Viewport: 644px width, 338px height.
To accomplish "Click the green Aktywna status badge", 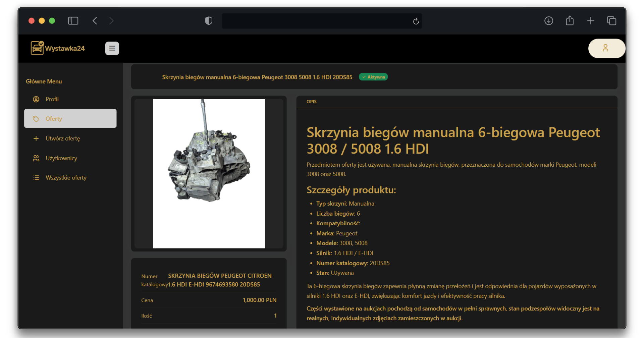I will click(373, 77).
